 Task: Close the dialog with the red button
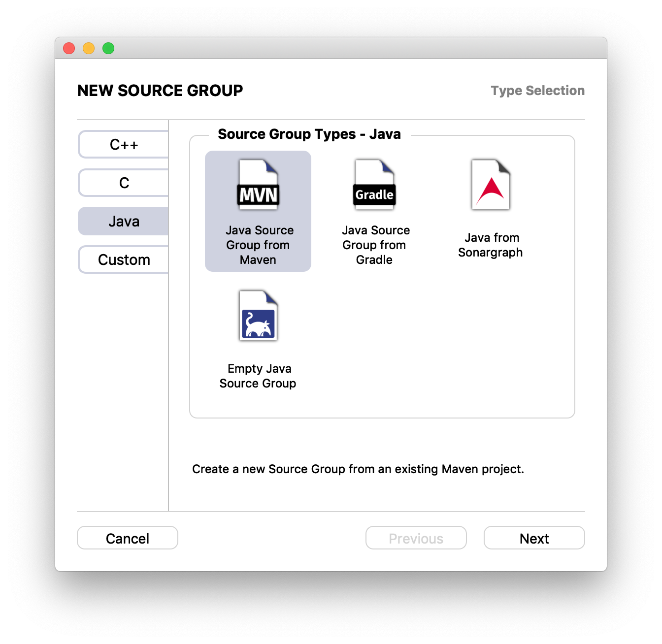click(69, 48)
